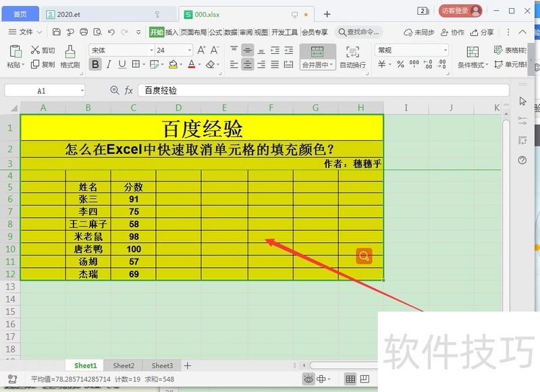Toggle horizontal center alignment
The width and height of the screenshot is (540, 392).
(247, 64)
